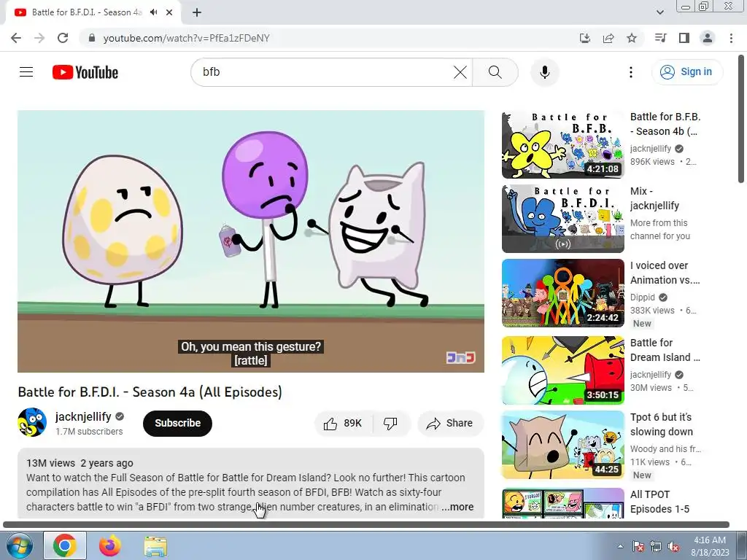The height and width of the screenshot is (560, 747).
Task: Click the magnifier search button
Action: [x=495, y=72]
